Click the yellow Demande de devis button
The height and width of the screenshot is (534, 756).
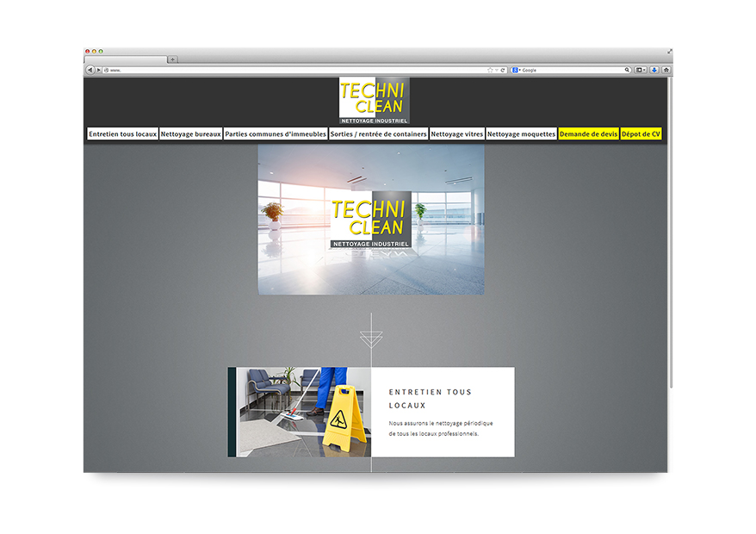[x=588, y=134]
